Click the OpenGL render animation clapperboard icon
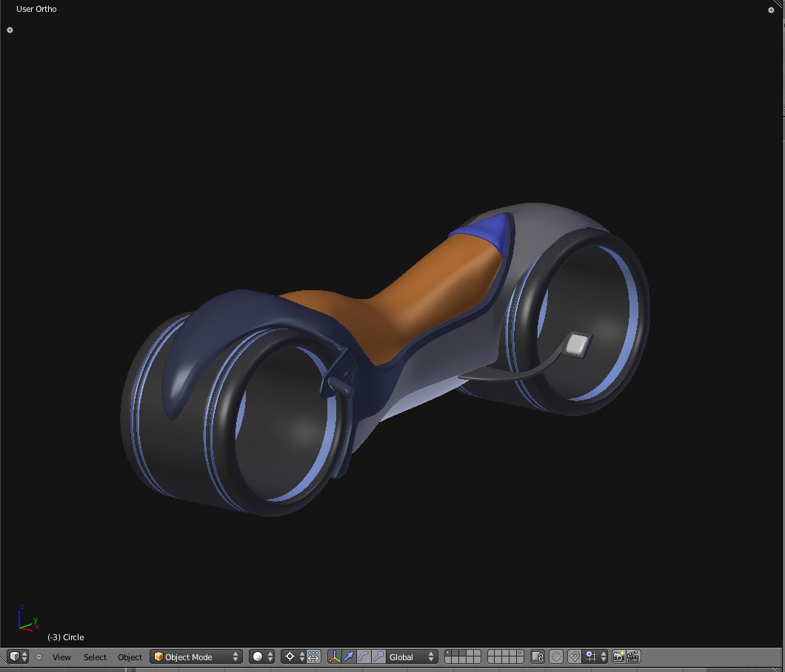The image size is (785, 672). tap(633, 656)
